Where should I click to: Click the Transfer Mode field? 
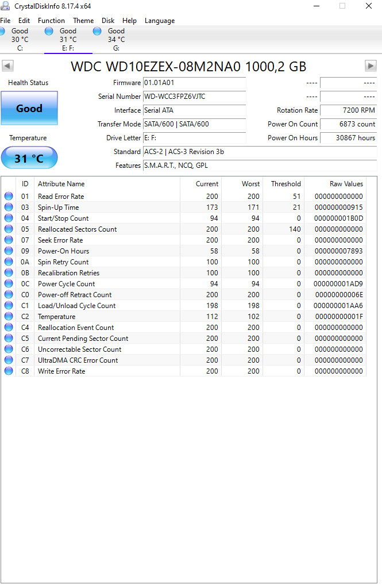coord(195,124)
